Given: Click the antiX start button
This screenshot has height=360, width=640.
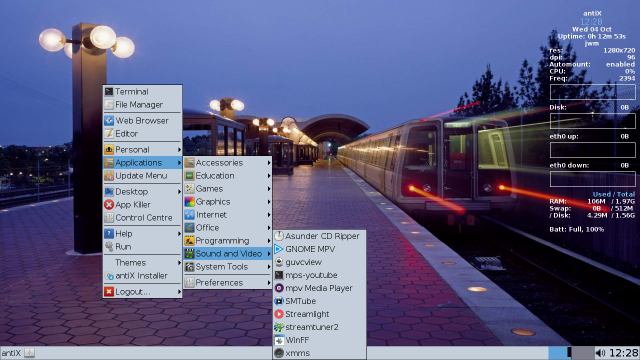Looking at the screenshot, I should (11, 353).
